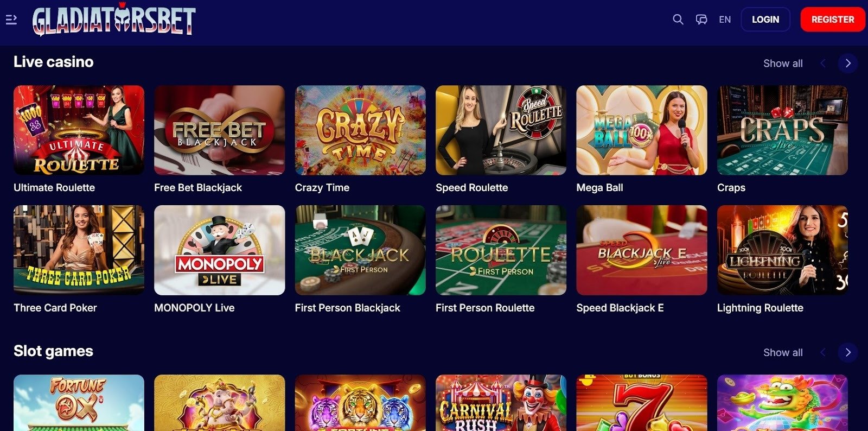Open the Crazy Time game thumbnail

coord(360,130)
